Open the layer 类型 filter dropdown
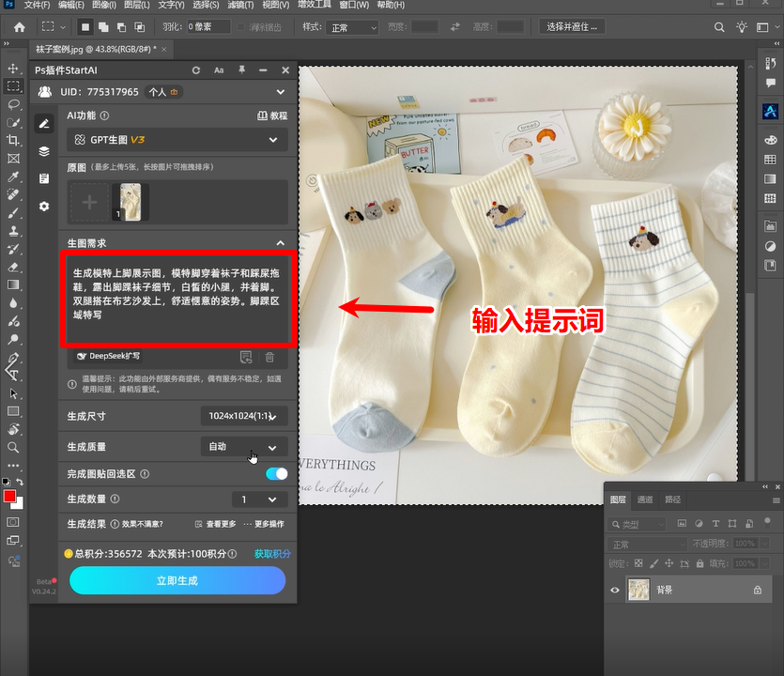Image resolution: width=784 pixels, height=676 pixels. [x=637, y=524]
